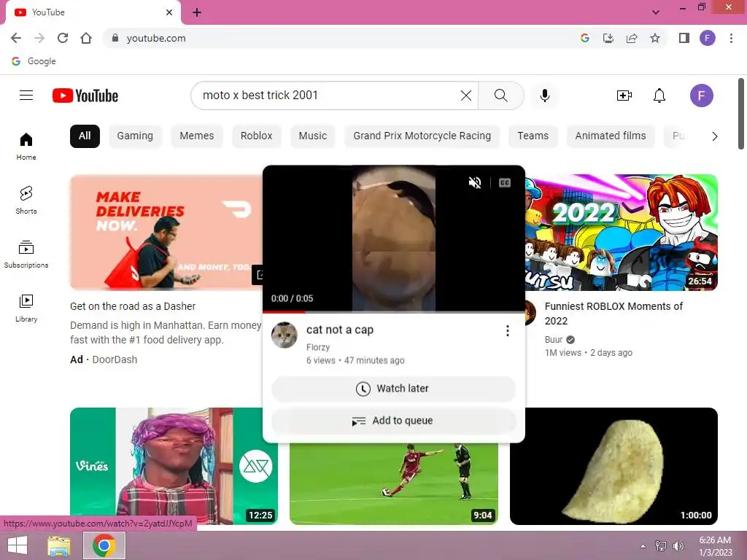Click the share page icon

pos(632,38)
